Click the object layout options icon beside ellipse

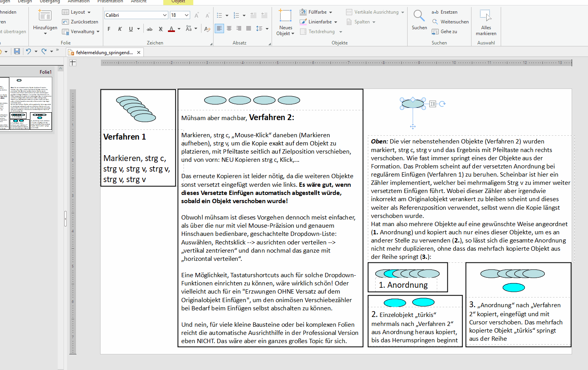click(x=433, y=104)
